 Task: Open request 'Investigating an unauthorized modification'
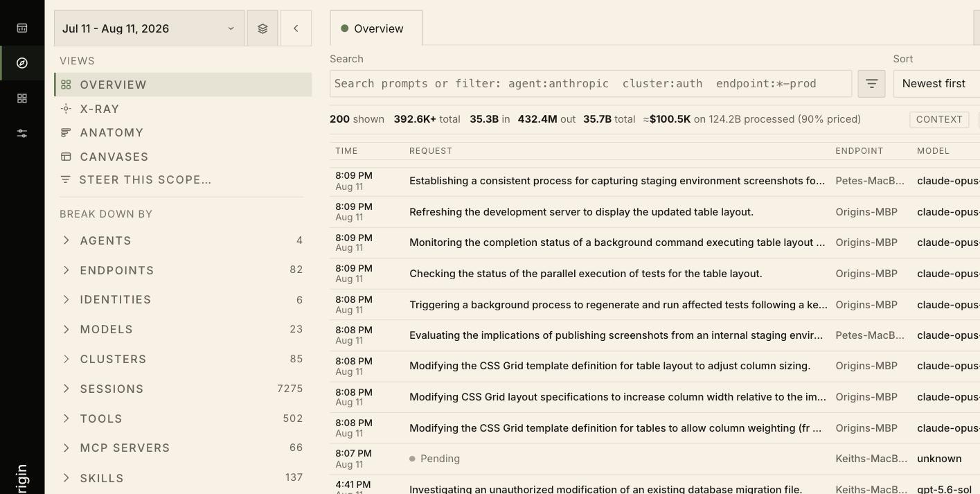click(605, 489)
